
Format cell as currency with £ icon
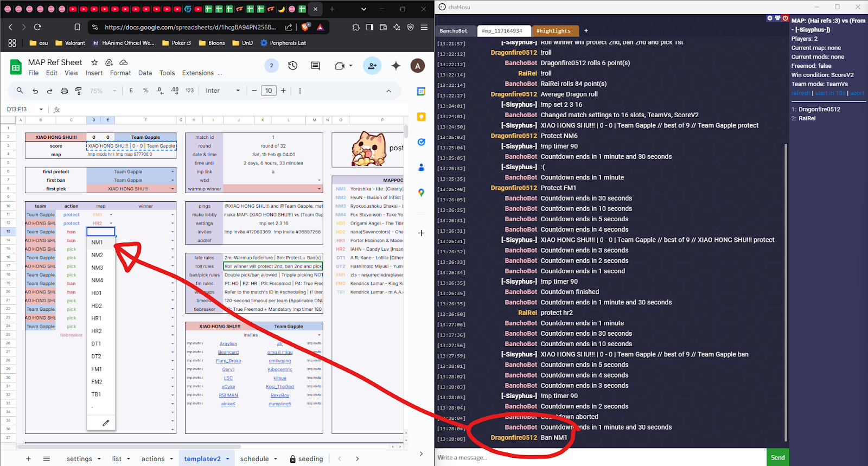pos(131,91)
